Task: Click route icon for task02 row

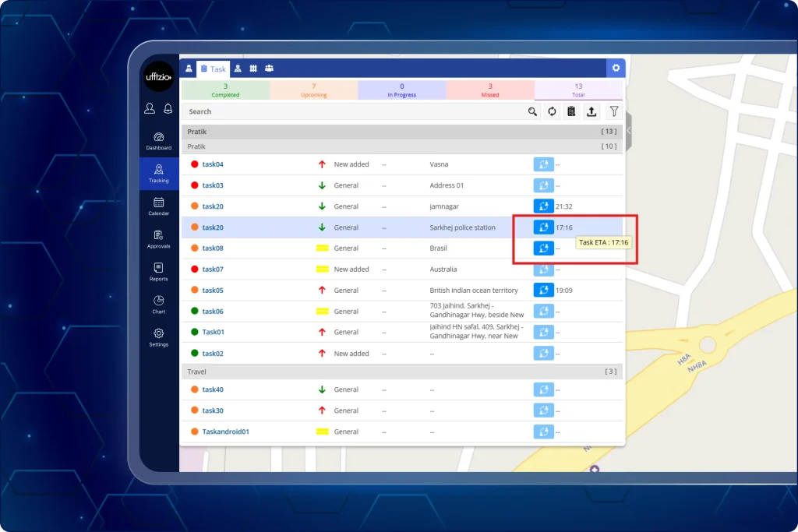Action: point(543,353)
